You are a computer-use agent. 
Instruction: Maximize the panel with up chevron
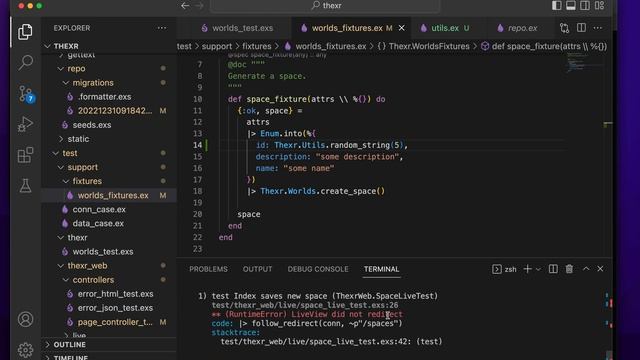(586, 269)
